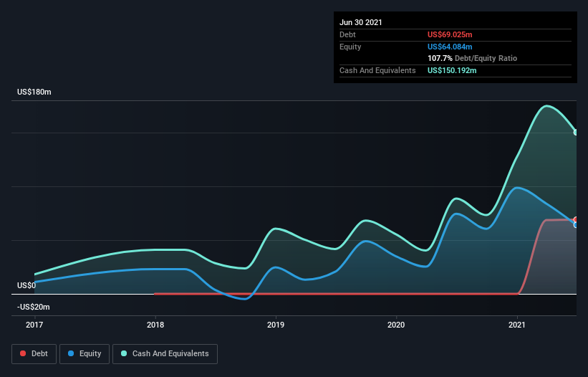Toggle the Debt legend button
The image size is (588, 377).
point(34,354)
